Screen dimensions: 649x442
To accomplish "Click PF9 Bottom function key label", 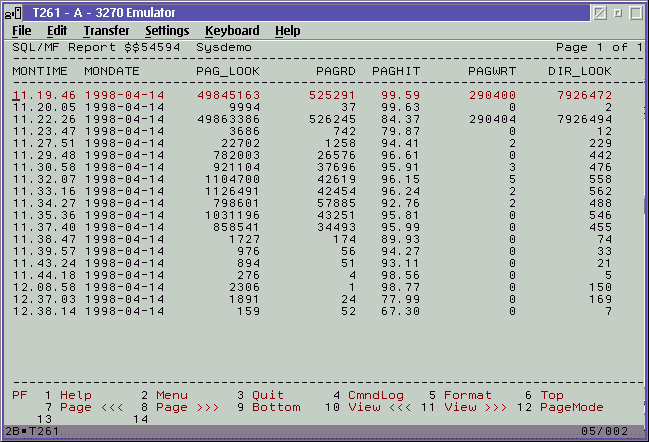I will coord(276,407).
